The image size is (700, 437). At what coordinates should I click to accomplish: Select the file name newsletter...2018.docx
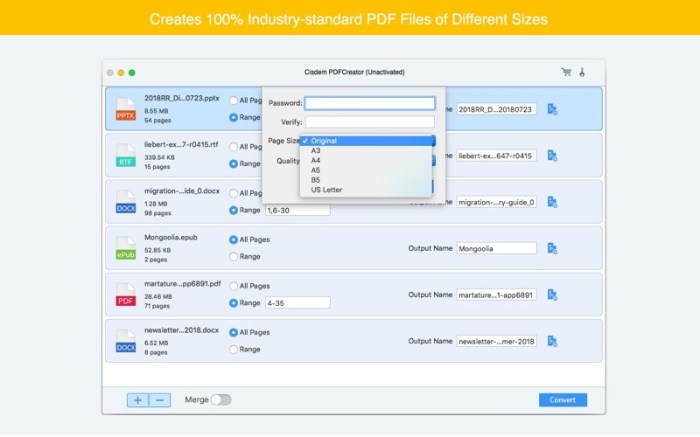click(x=181, y=330)
